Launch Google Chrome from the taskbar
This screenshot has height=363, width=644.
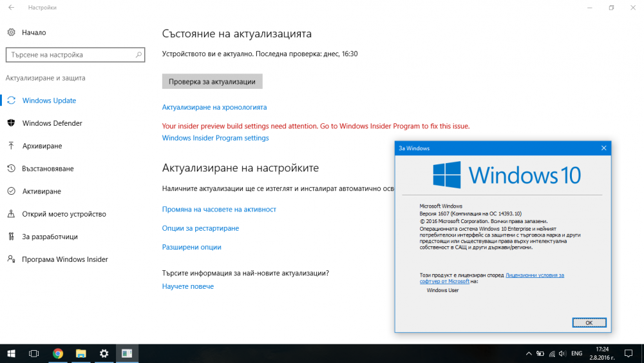pos(58,353)
